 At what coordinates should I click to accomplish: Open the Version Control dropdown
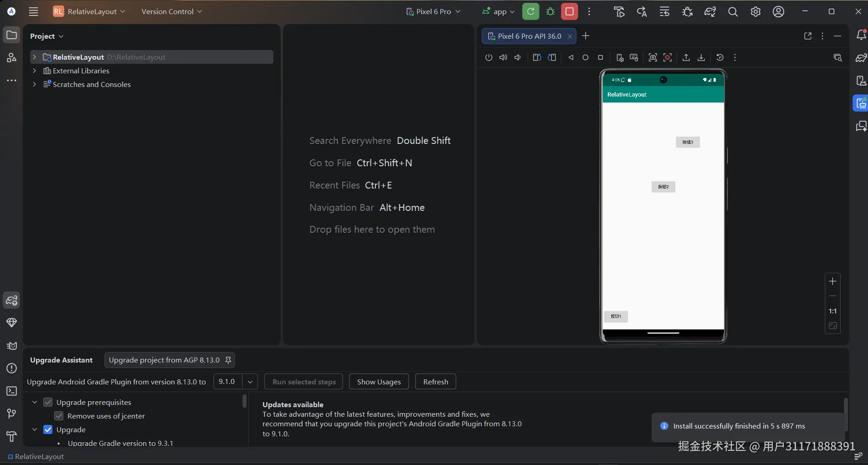171,11
